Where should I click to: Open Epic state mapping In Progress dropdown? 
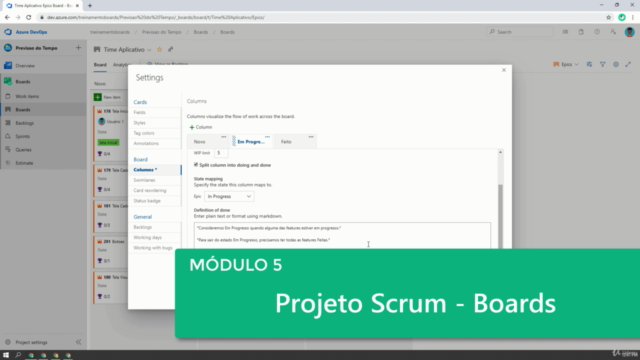click(229, 196)
